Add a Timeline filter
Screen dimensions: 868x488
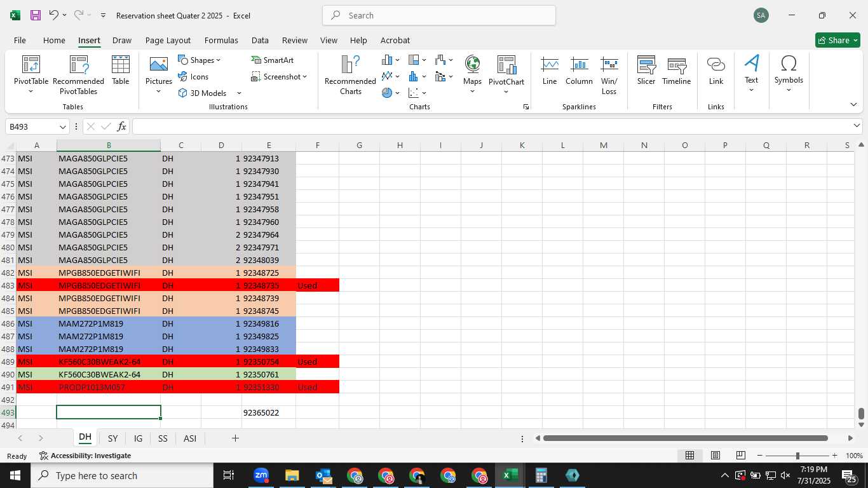click(676, 71)
